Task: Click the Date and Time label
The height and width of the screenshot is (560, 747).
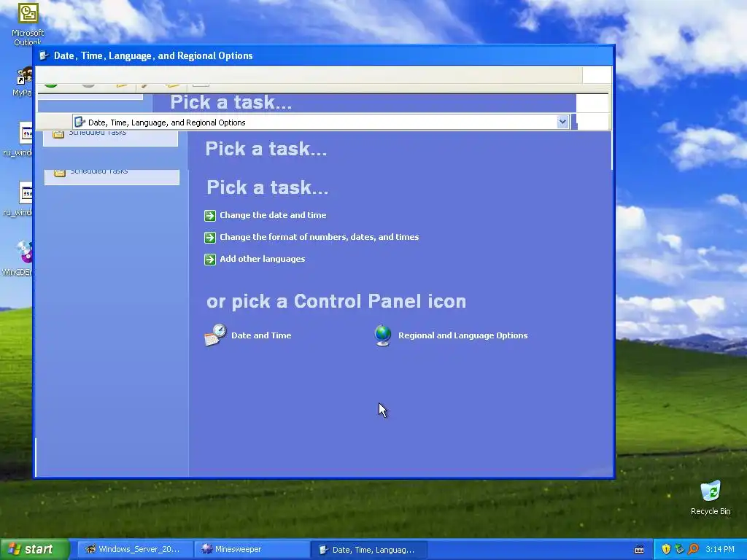Action: 261,335
